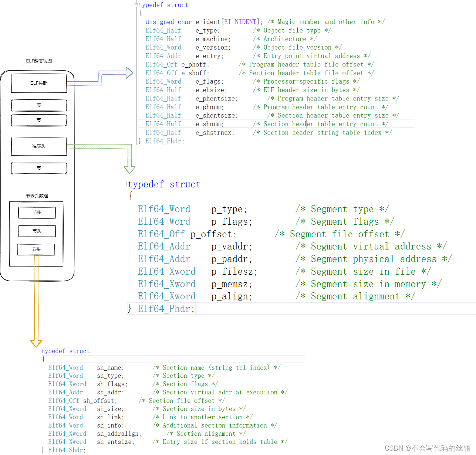Click the 'Entry size if section holds table' comment

(x=220, y=442)
